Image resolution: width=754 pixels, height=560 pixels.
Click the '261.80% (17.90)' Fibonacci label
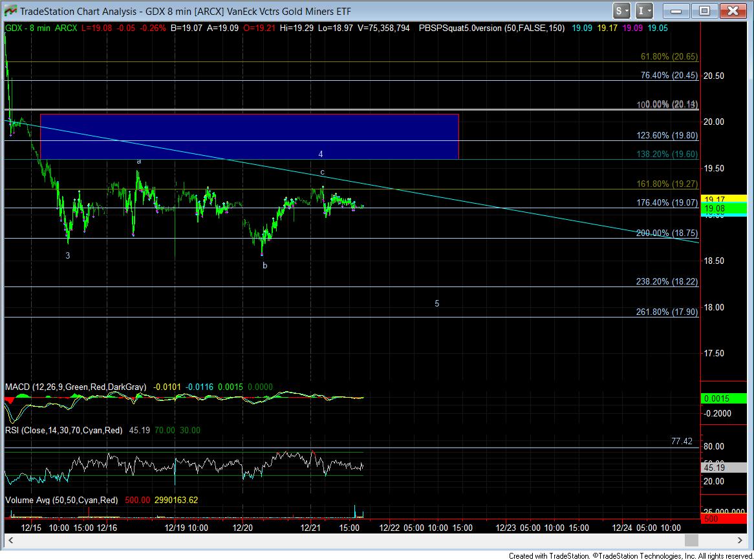tap(667, 312)
